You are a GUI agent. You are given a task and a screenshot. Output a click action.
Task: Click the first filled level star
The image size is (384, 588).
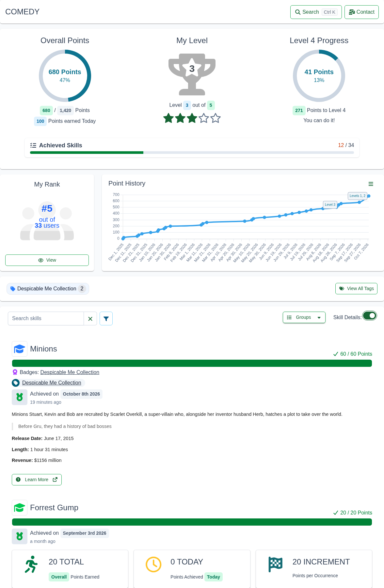(x=168, y=118)
